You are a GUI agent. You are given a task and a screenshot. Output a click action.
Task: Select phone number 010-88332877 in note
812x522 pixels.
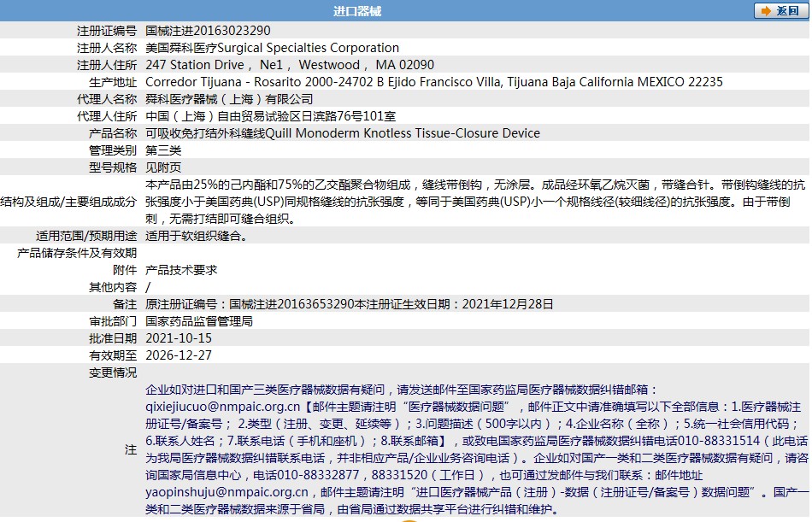pyautogui.click(x=318, y=475)
